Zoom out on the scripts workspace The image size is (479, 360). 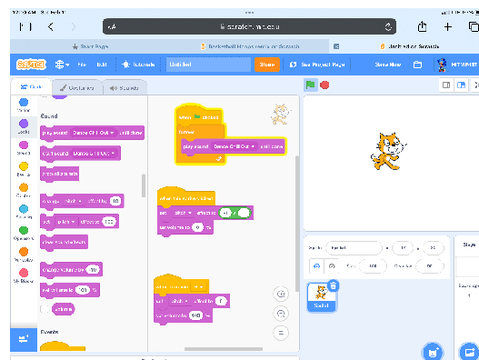[281, 313]
